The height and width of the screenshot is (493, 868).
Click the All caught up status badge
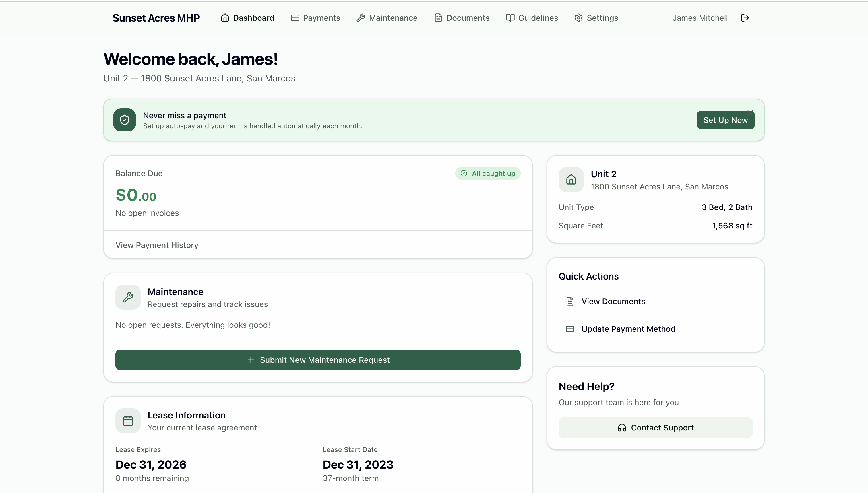(488, 173)
